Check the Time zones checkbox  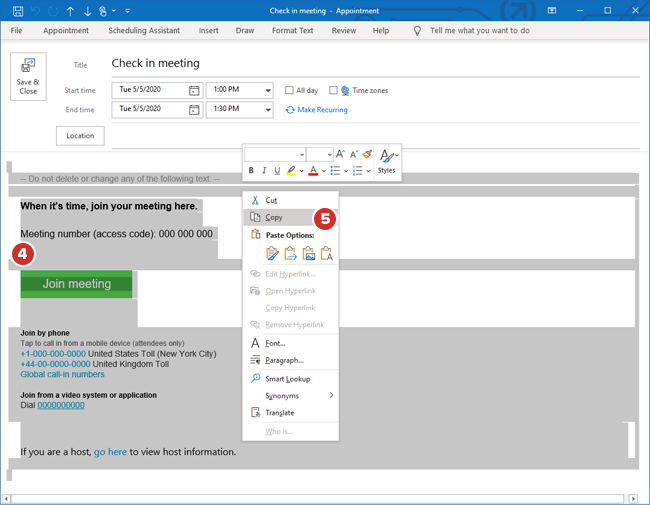click(334, 90)
